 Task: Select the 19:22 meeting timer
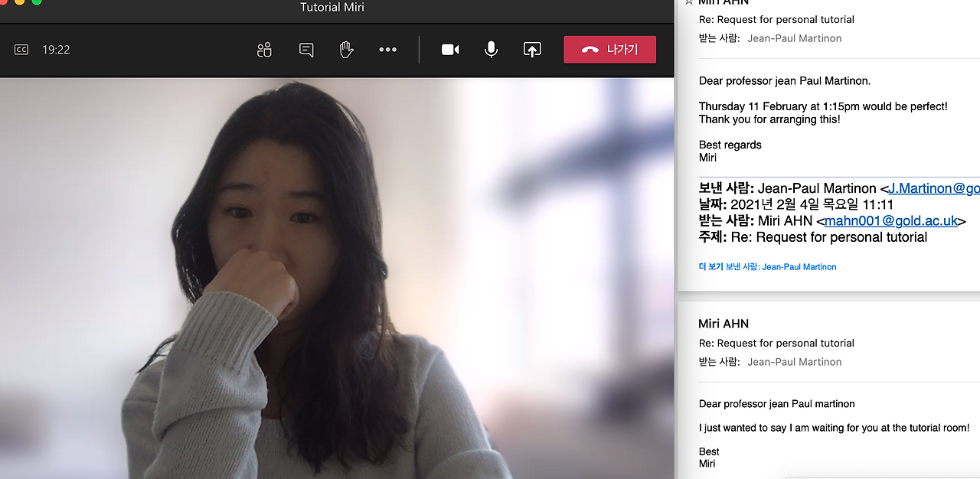[x=56, y=50]
